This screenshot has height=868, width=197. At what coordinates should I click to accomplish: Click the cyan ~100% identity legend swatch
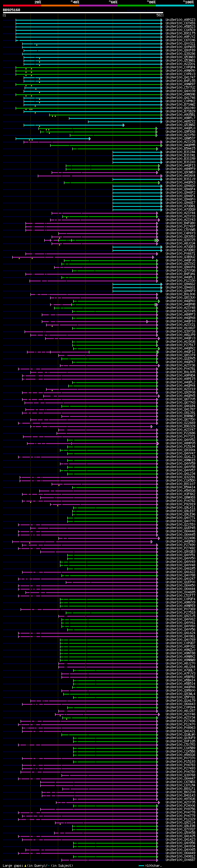coord(175,6)
